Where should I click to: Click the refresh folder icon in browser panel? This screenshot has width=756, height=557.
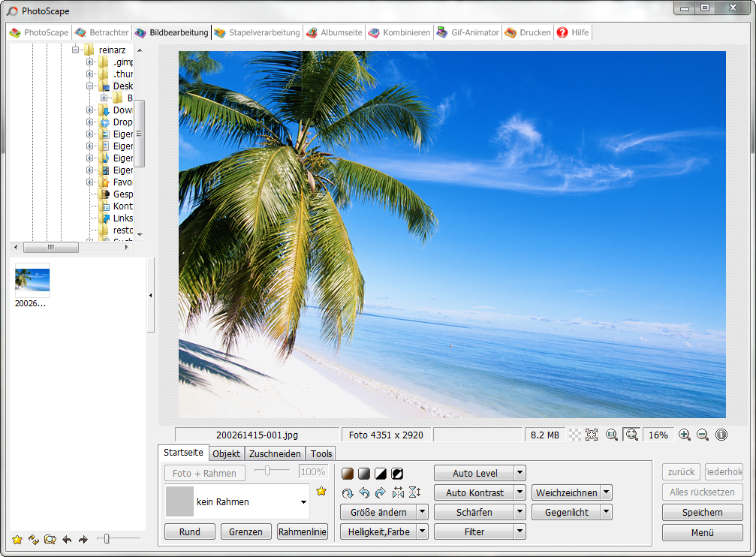pyautogui.click(x=34, y=539)
